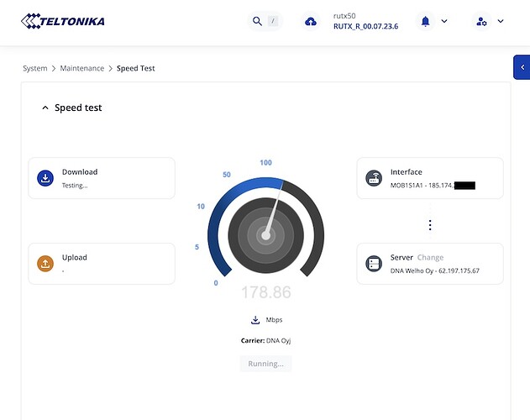The height and width of the screenshot is (420, 530).
Task: Expand the notifications dropdown chevron
Action: pyautogui.click(x=444, y=21)
